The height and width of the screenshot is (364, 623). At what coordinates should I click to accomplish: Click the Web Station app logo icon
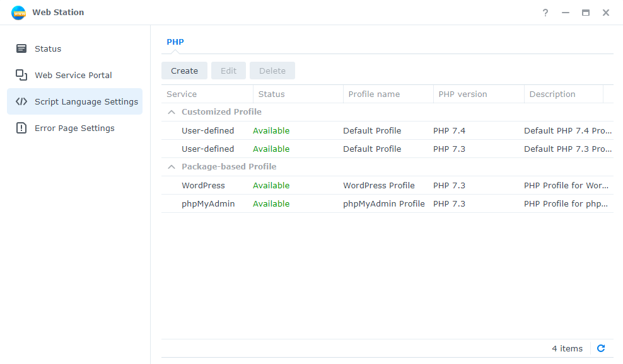tap(19, 13)
